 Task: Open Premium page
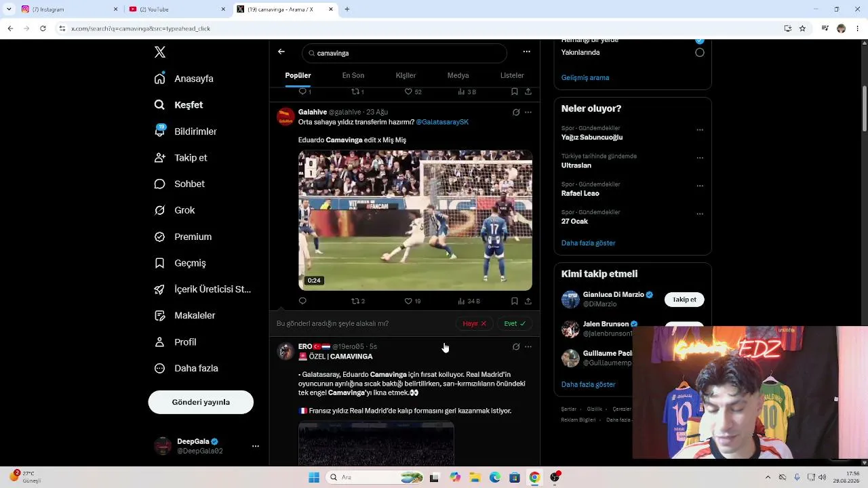click(x=182, y=237)
